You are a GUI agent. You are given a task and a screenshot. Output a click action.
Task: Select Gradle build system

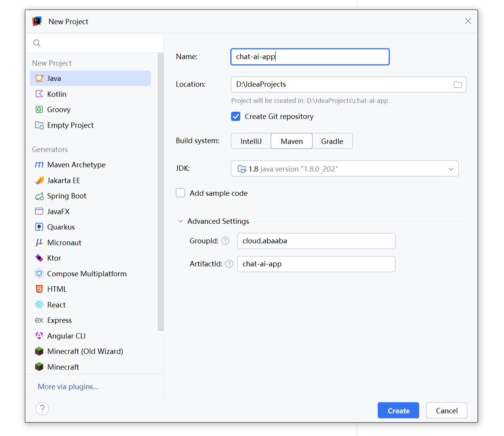332,141
